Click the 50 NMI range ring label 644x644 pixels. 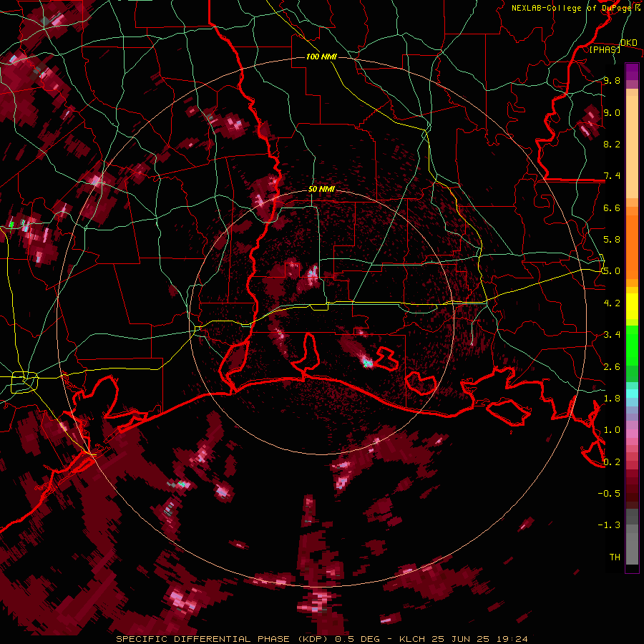tap(321, 189)
